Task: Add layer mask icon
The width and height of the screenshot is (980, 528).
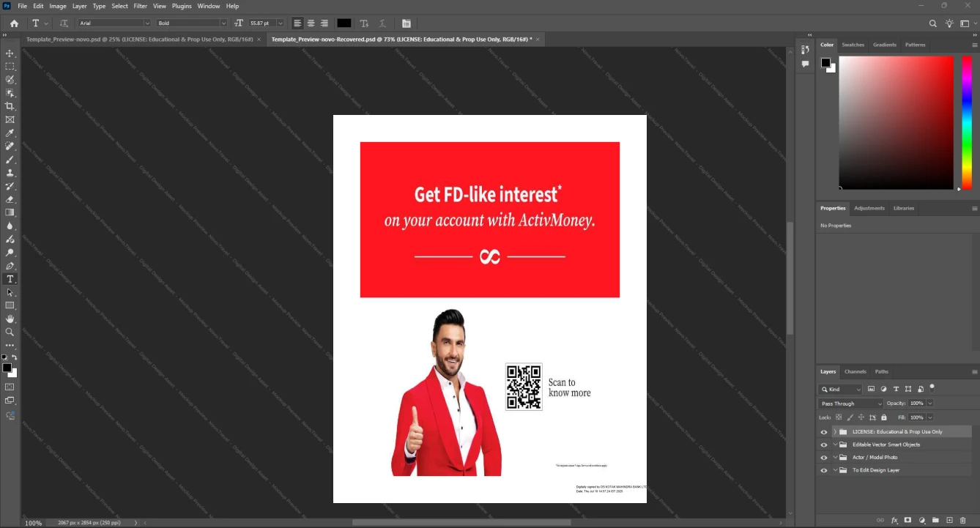Action: [907, 520]
